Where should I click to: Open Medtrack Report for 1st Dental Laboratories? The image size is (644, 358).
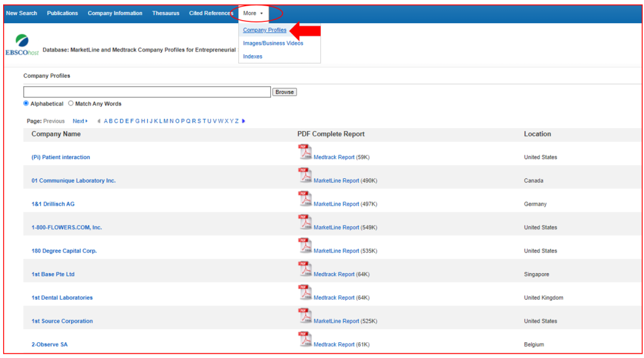click(x=334, y=297)
